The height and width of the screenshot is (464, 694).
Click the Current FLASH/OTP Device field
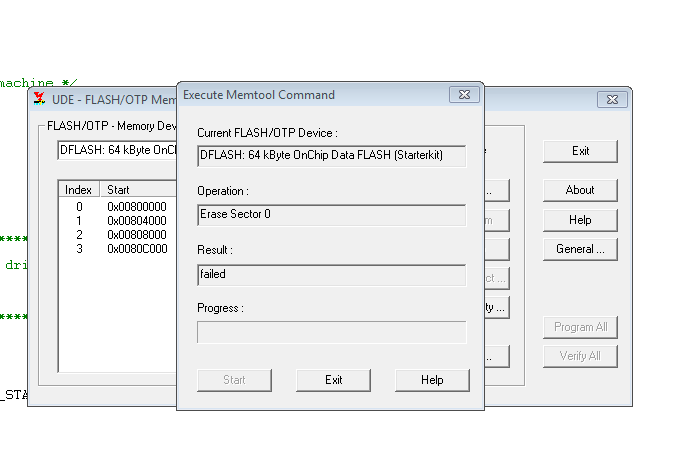point(332,156)
